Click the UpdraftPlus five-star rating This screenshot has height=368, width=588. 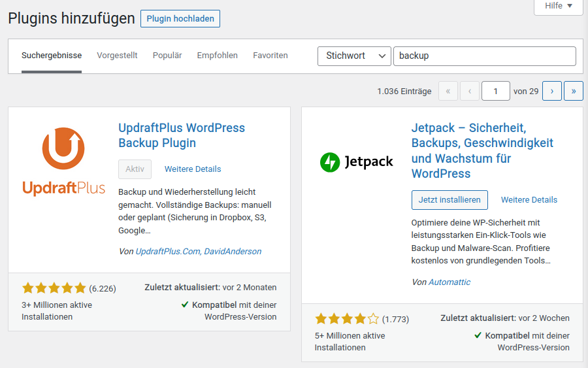tap(54, 288)
